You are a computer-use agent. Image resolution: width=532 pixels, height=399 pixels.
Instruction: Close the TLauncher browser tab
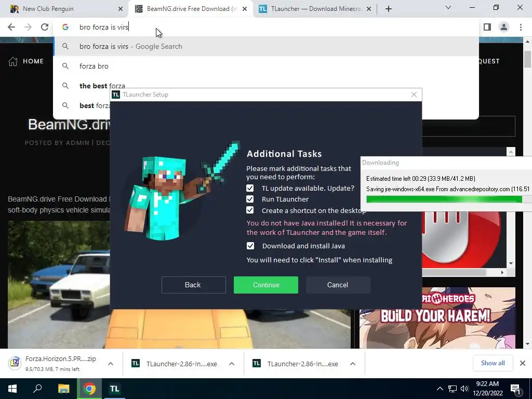pyautogui.click(x=369, y=9)
